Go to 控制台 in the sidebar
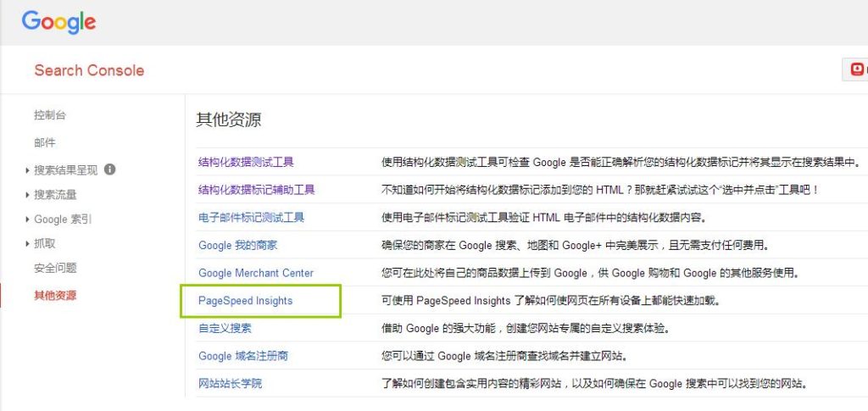This screenshot has height=411, width=868. coord(50,115)
